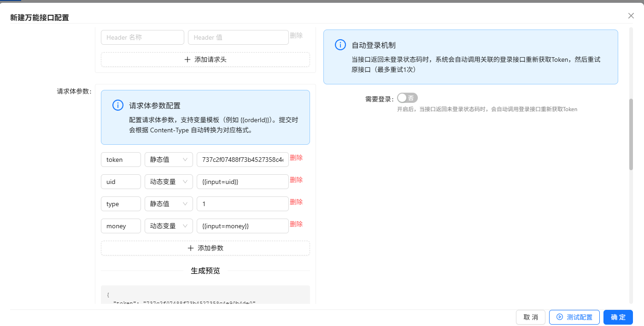
Task: Open type dropdown for the token parameter
Action: (x=169, y=160)
